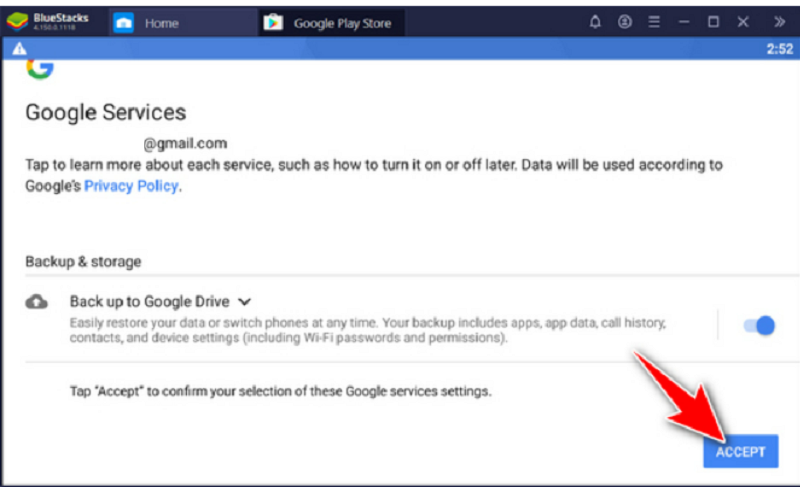
Task: Click the 2:52 clock in status bar
Action: (x=778, y=48)
